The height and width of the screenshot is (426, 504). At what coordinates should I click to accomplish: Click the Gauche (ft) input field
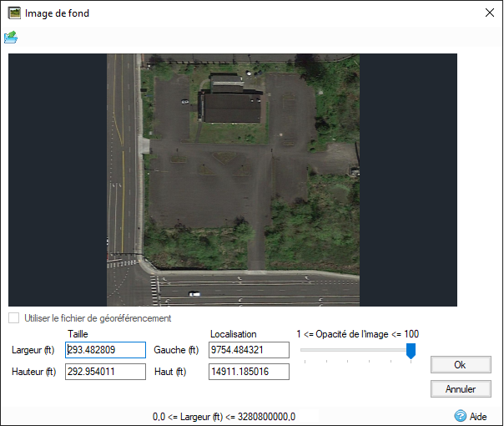click(249, 350)
